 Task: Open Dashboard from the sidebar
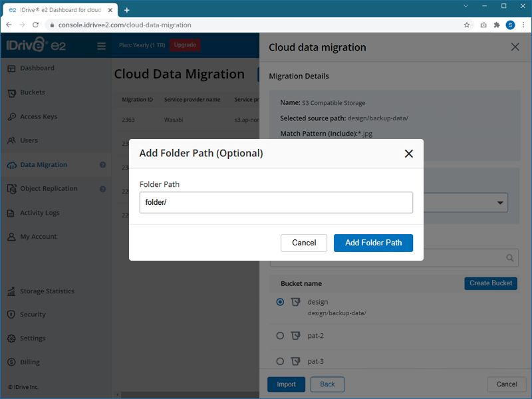click(37, 68)
